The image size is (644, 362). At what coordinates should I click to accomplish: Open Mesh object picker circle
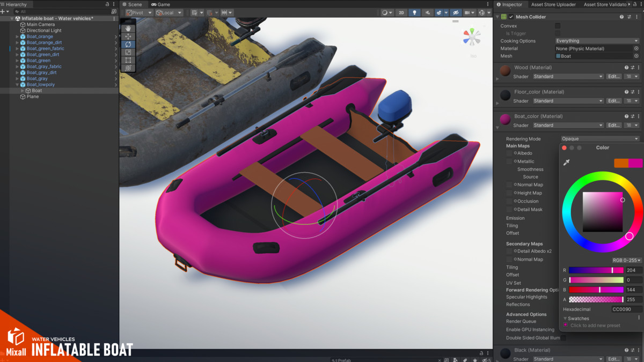click(636, 56)
